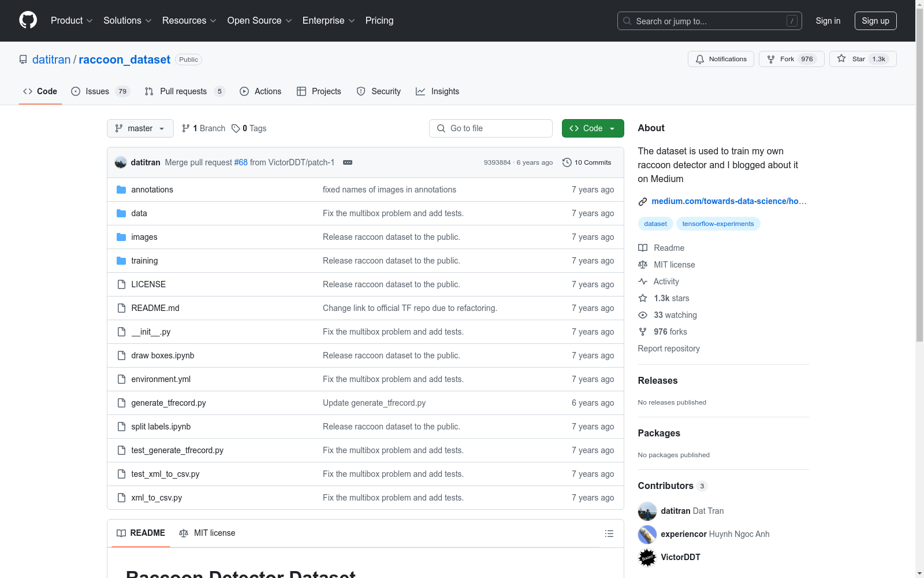
Task: Open the 'Update generate_tfrecord.py' commit message
Action: point(374,403)
